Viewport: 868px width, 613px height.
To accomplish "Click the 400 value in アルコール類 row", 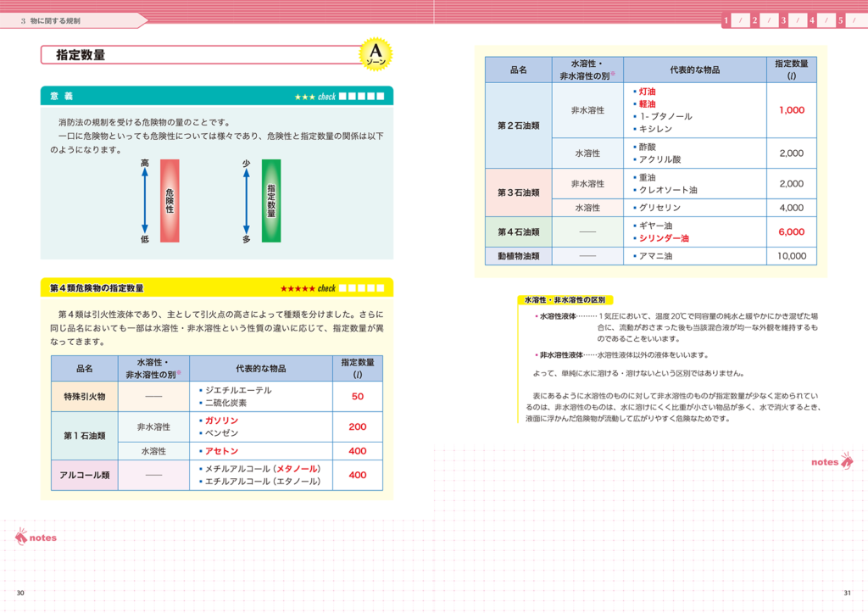I will (x=358, y=475).
